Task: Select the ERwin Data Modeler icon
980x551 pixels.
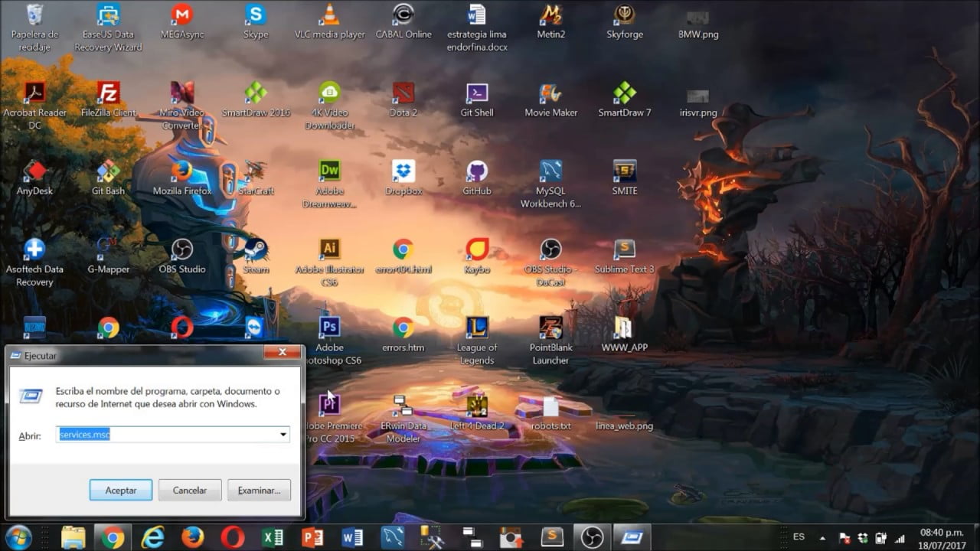Action: pyautogui.click(x=403, y=419)
